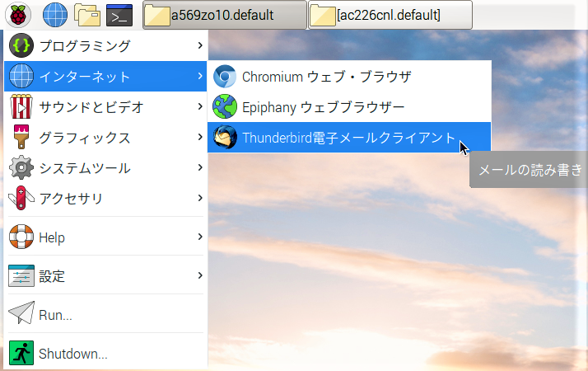Launch the web browser globe icon in the taskbar

(x=55, y=15)
